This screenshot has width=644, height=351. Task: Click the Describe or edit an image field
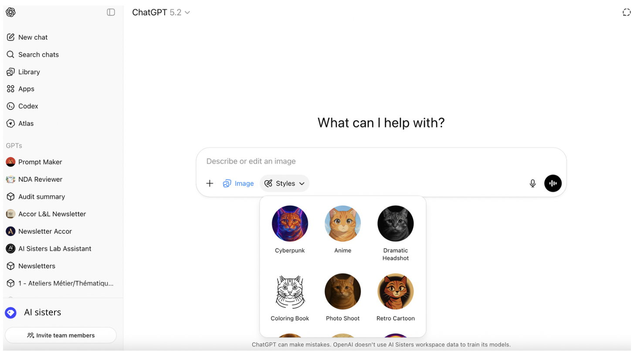click(381, 161)
